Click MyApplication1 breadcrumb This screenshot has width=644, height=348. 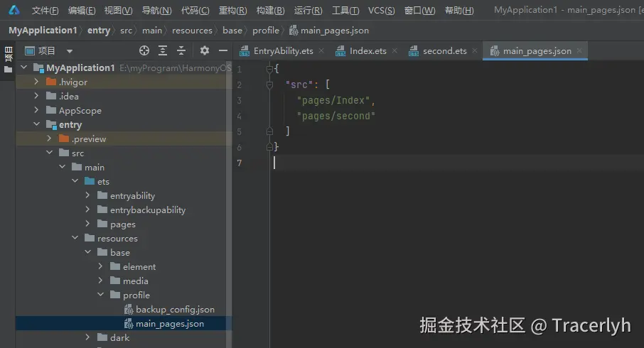click(43, 31)
